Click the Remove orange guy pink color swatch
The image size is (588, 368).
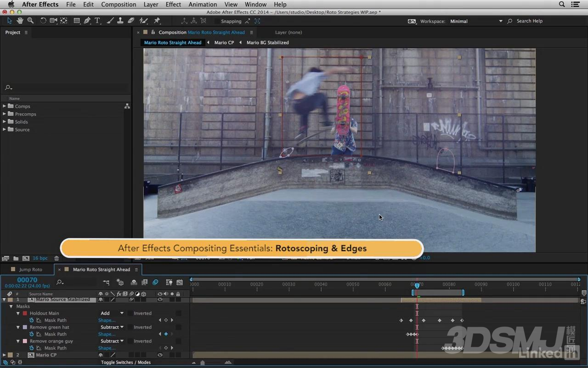tap(25, 341)
